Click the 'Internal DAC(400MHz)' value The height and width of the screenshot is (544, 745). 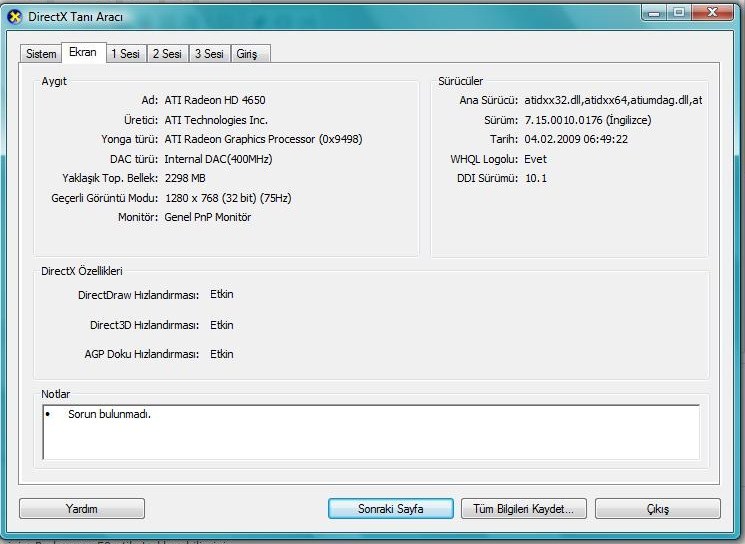tap(218, 159)
